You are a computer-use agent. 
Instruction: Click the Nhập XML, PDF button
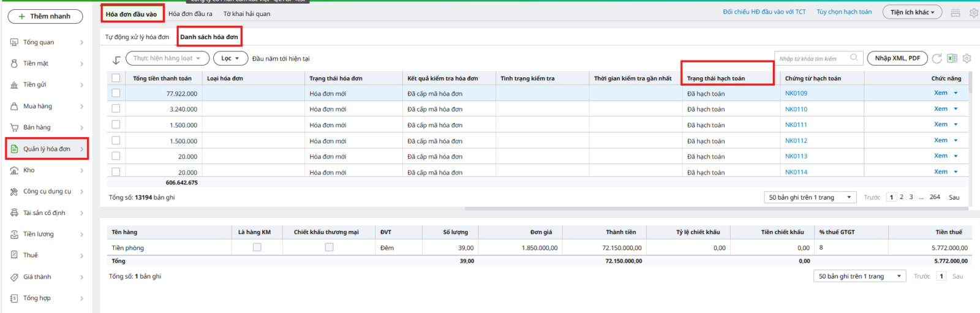897,58
